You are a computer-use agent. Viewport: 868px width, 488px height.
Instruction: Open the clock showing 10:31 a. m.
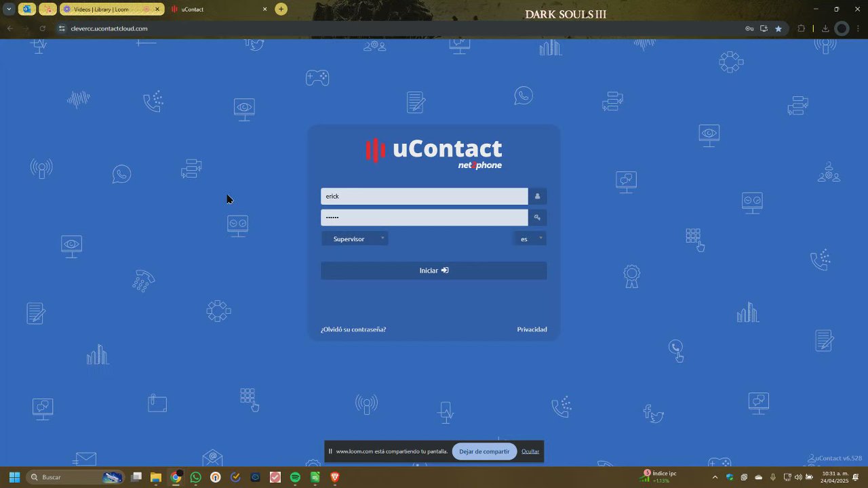point(835,477)
